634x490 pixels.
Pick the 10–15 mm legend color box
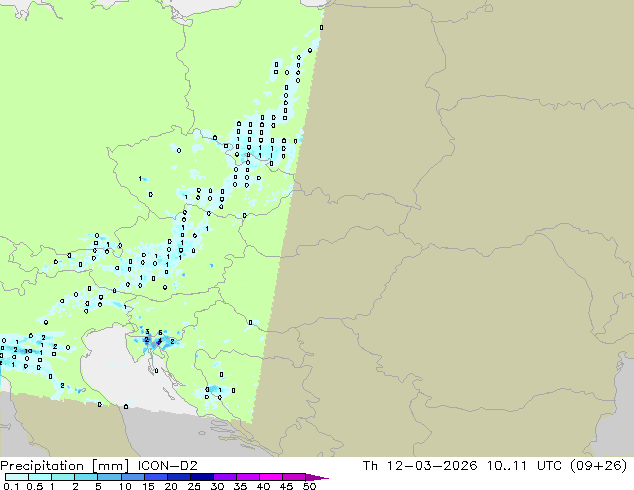132,477
